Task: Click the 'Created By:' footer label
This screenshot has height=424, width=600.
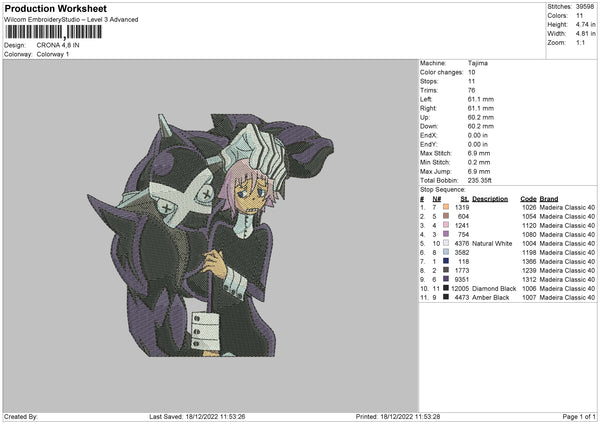Action: (21, 417)
